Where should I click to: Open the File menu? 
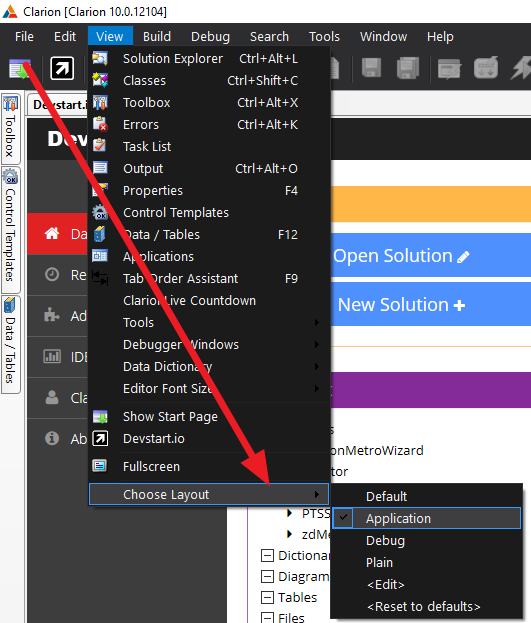click(24, 37)
